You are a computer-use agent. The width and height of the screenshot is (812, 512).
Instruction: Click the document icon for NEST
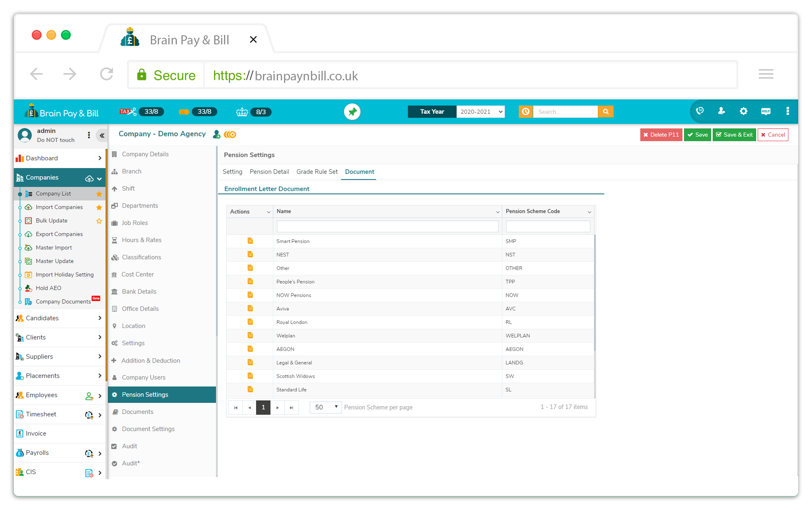point(250,254)
